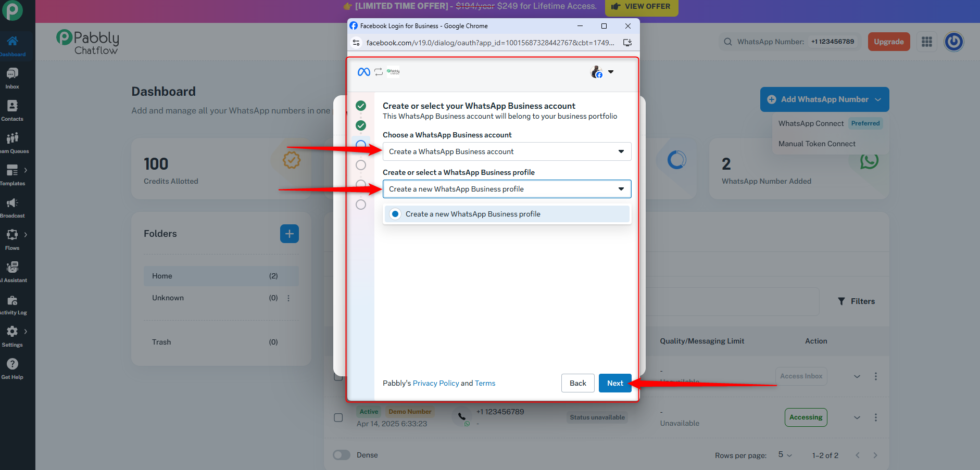The image size is (980, 470).
Task: Open the Dashboard home icon in sidebar
Action: (x=12, y=41)
